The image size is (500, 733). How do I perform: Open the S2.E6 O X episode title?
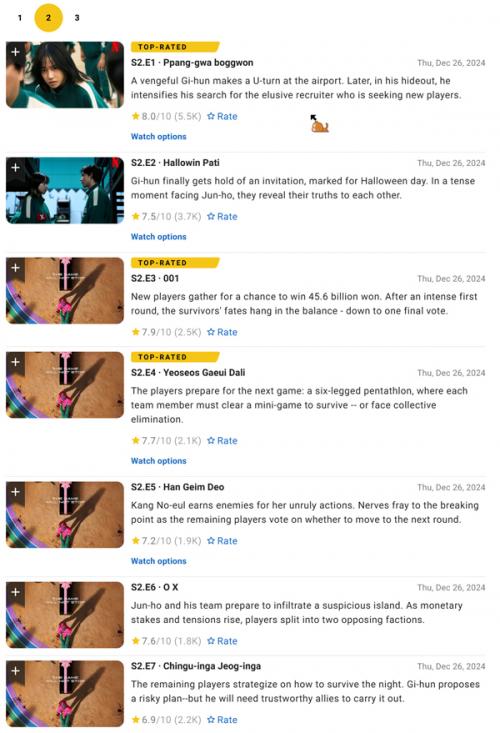[x=155, y=587]
